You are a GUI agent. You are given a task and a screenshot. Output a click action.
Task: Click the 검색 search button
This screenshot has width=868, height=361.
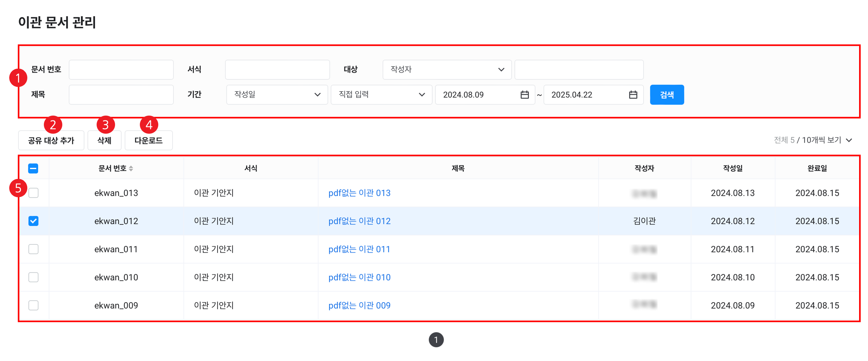pos(666,95)
